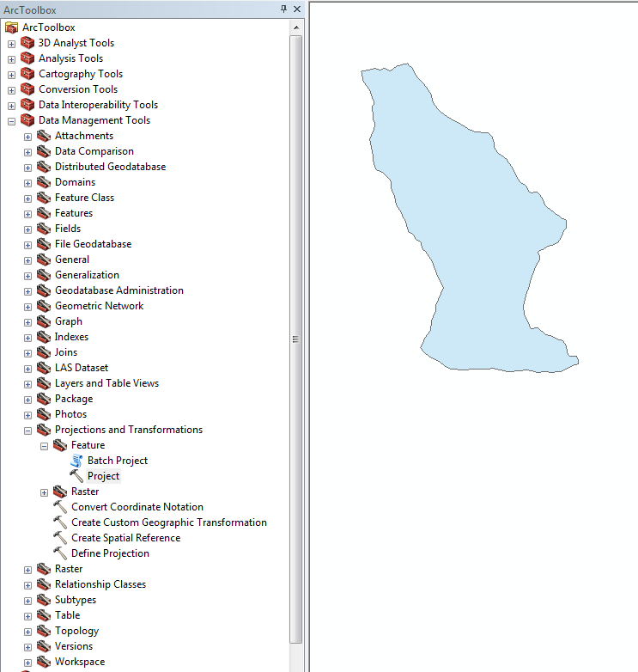Screen dimensions: 638x672
Task: Click the ArcToolbox scrollbar up arrow
Action: 296,27
